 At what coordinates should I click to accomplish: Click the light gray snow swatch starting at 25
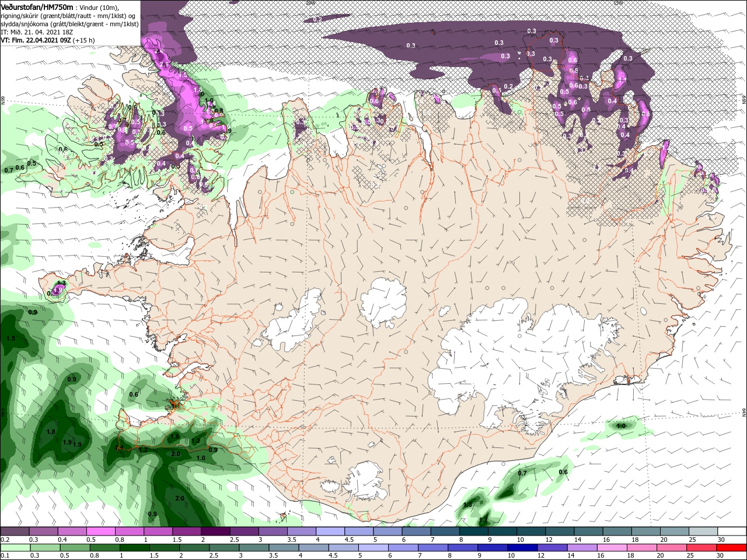pos(703,531)
